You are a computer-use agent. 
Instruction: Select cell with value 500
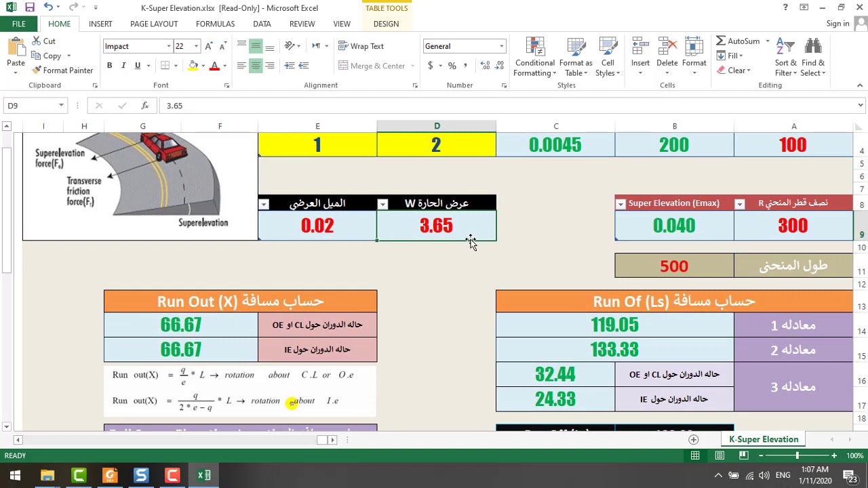tap(674, 266)
